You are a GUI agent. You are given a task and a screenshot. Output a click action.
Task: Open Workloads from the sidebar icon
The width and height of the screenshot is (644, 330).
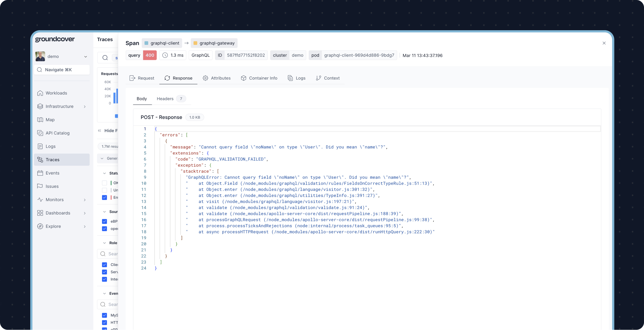coord(40,93)
